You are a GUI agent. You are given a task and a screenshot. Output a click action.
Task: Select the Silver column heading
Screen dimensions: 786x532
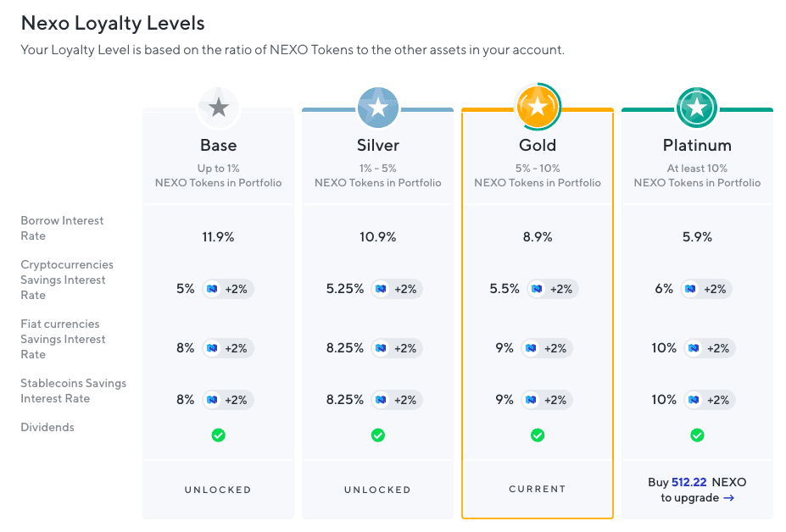(x=378, y=145)
